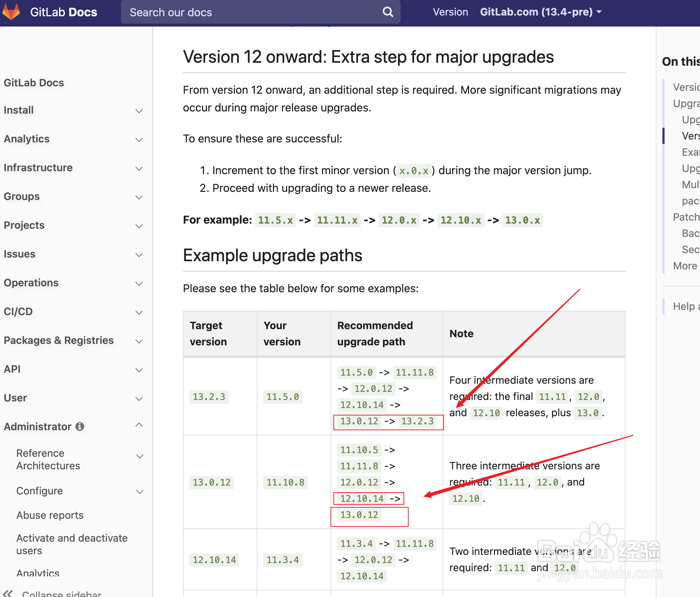Jump to More entry in On this page

click(685, 266)
